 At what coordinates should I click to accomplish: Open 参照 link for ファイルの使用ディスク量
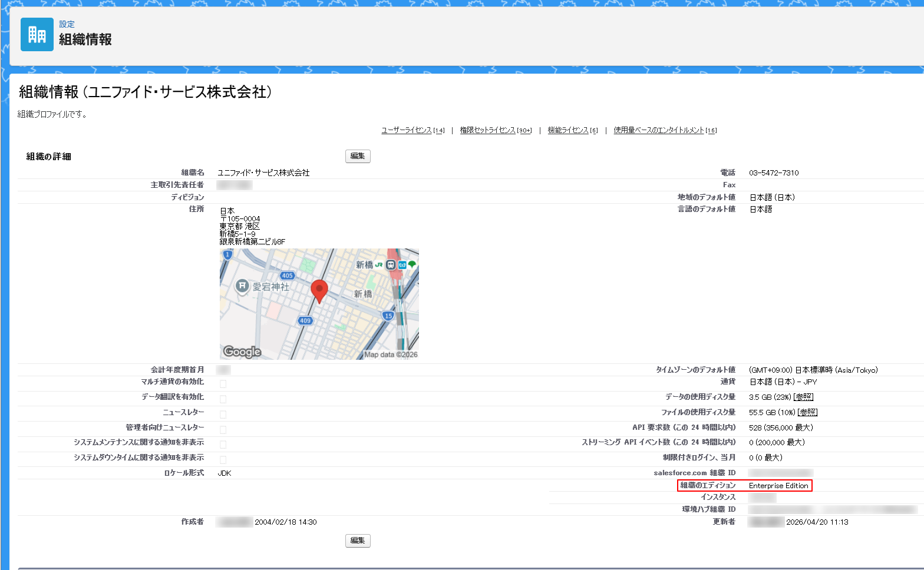click(x=808, y=412)
